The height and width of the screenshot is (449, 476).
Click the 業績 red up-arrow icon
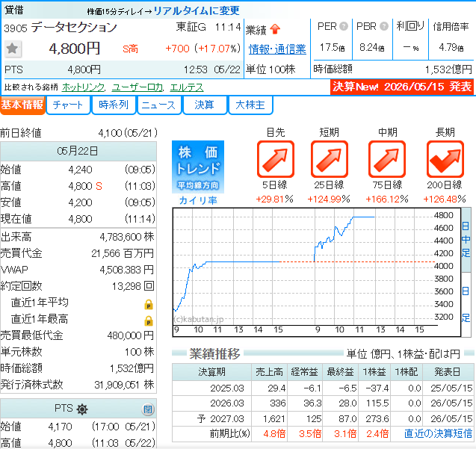pos(275,29)
